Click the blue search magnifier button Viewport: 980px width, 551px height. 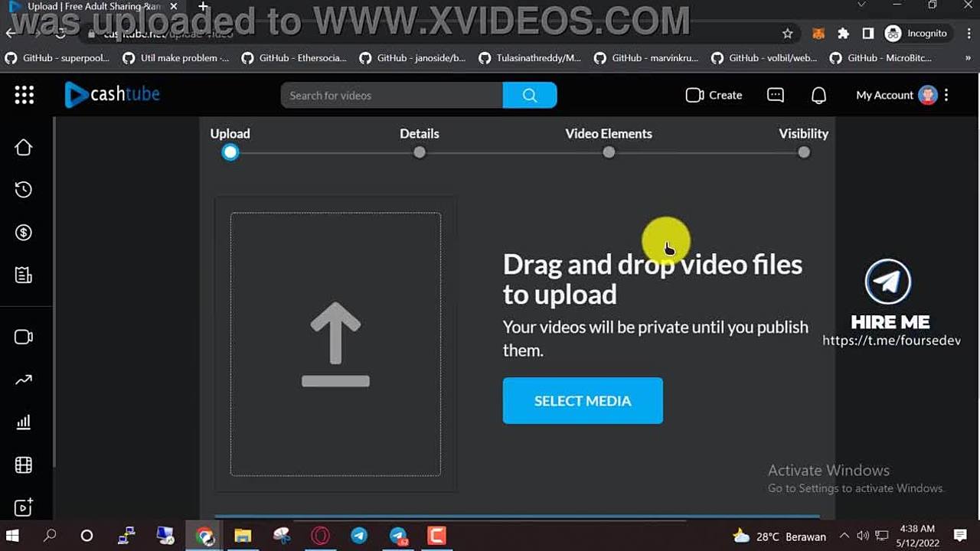(530, 95)
